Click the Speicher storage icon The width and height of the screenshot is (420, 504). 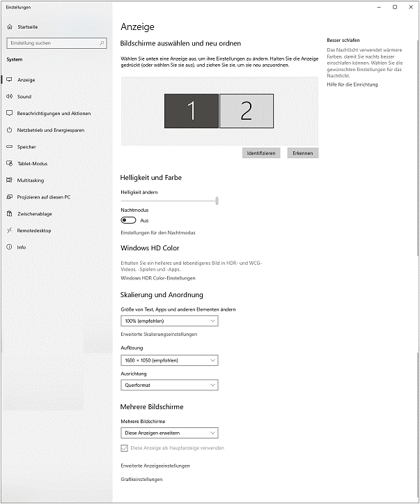(10, 147)
